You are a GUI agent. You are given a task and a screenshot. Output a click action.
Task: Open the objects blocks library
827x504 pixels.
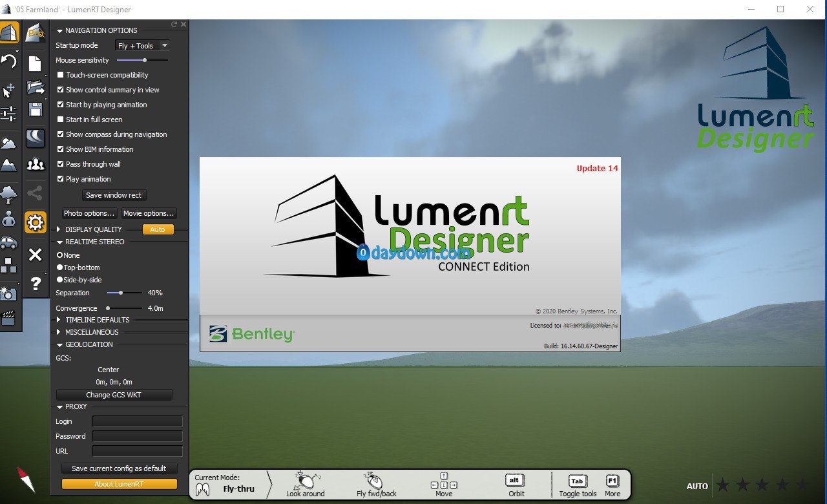click(x=8, y=265)
